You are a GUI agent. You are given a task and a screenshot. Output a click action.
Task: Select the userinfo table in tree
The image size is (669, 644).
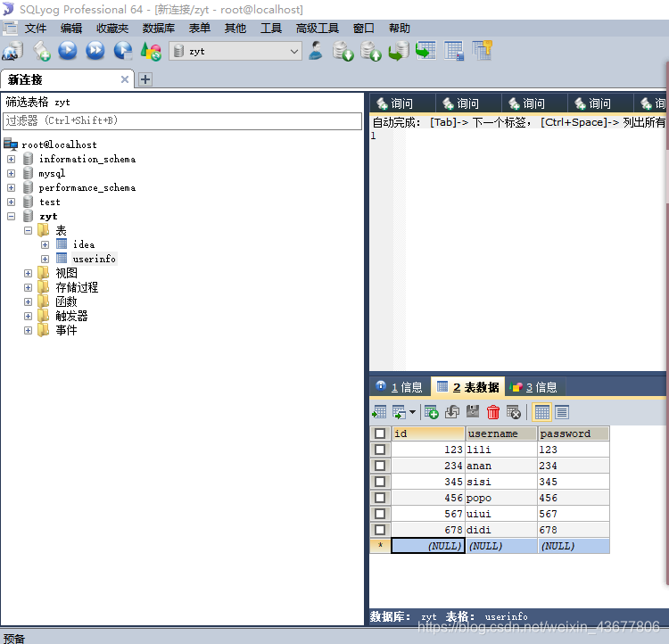[94, 259]
